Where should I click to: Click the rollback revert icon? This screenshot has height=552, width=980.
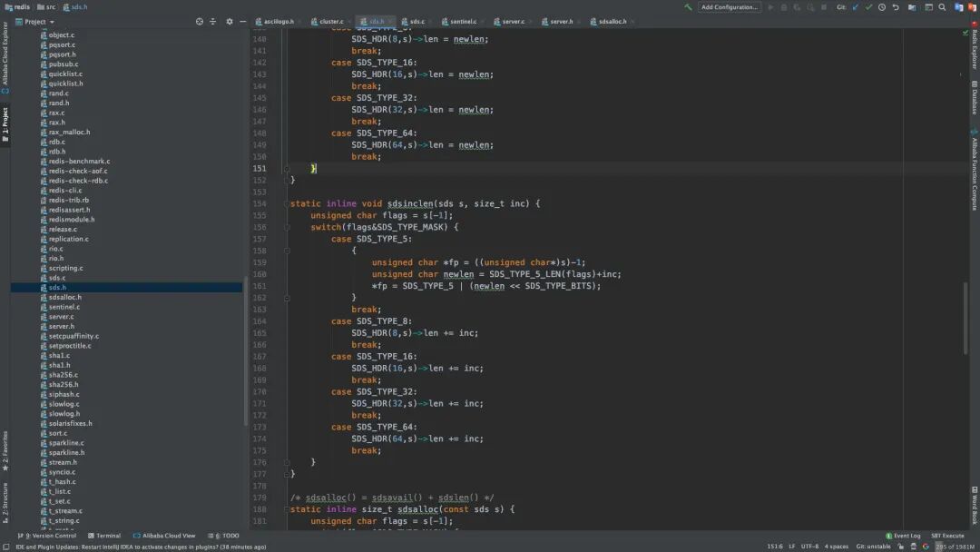tap(896, 7)
